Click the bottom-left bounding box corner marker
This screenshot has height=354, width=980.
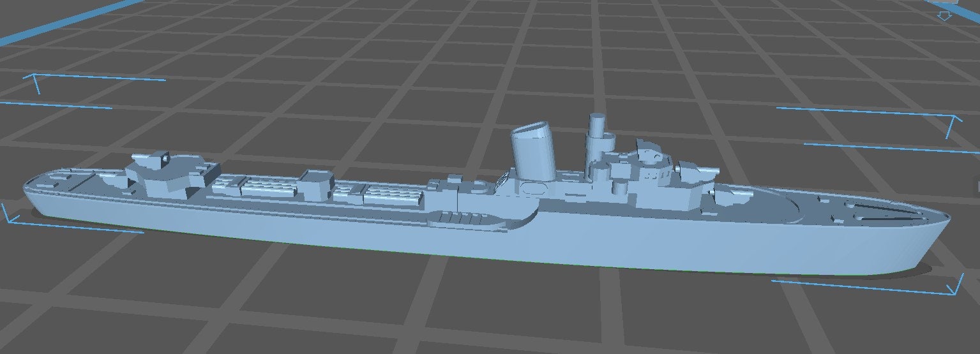8,217
